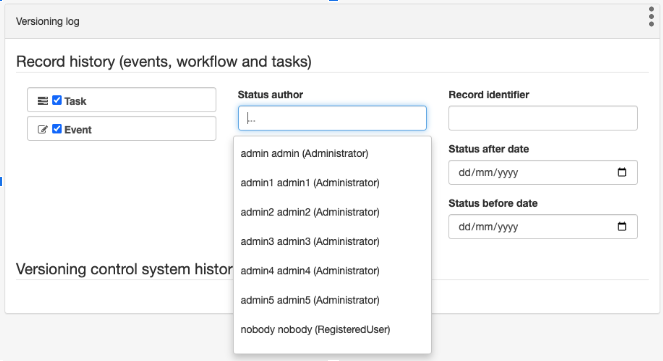This screenshot has width=663, height=361.
Task: Click the Event filter label
Action: coord(78,130)
